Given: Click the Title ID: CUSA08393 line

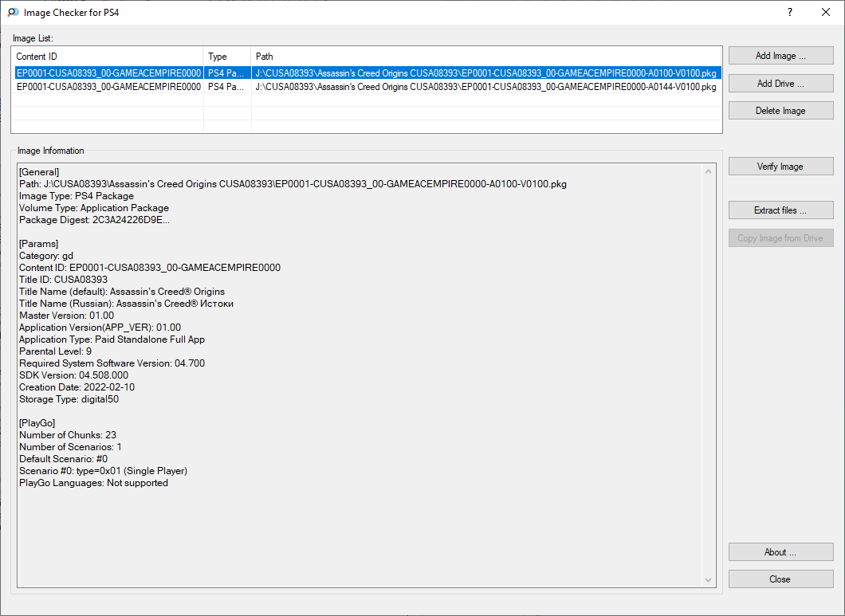Looking at the screenshot, I should click(x=63, y=280).
